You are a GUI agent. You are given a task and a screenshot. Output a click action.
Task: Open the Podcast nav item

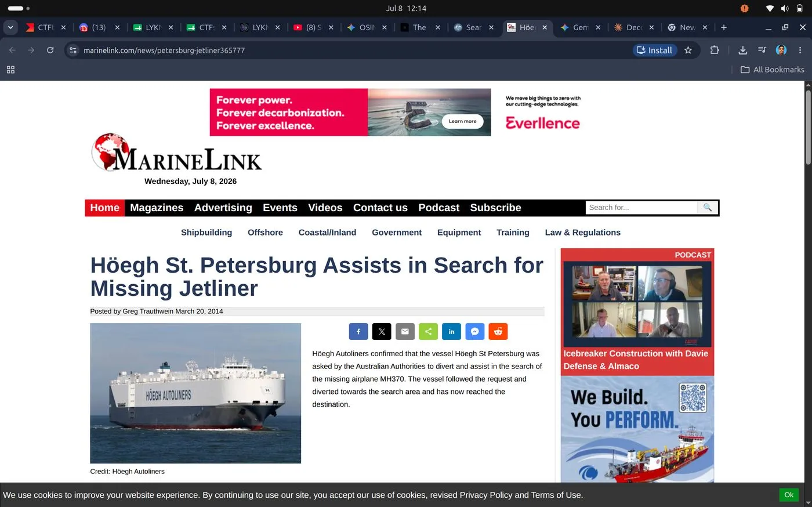point(439,208)
